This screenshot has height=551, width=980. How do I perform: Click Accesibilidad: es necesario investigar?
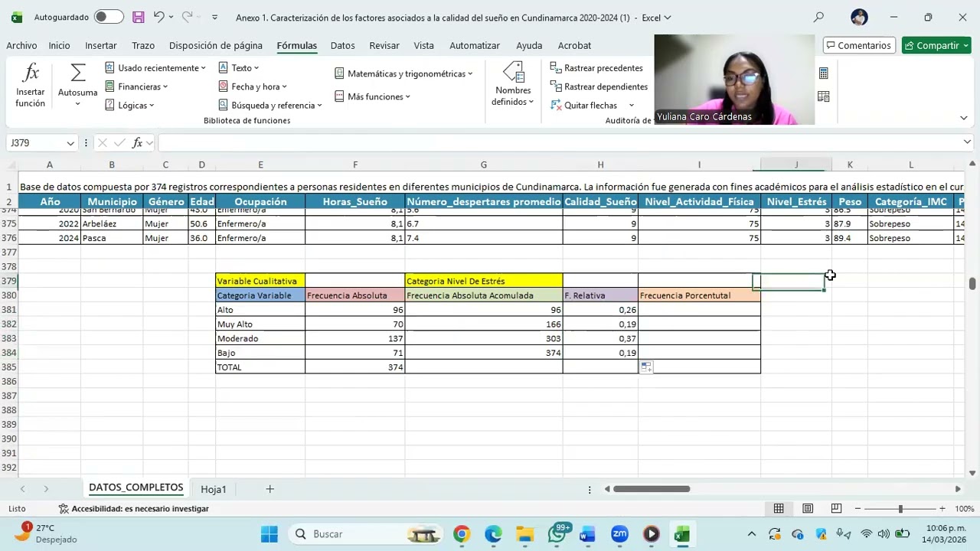133,509
